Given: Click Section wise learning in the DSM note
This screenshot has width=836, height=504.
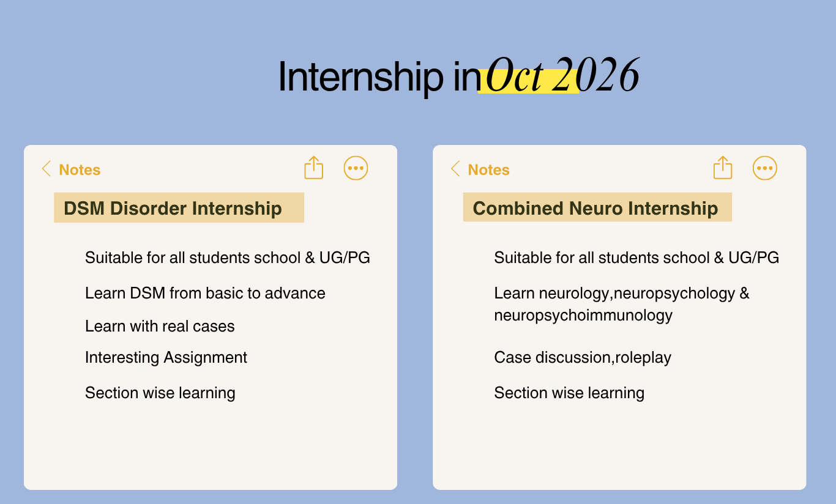Looking at the screenshot, I should pos(160,393).
